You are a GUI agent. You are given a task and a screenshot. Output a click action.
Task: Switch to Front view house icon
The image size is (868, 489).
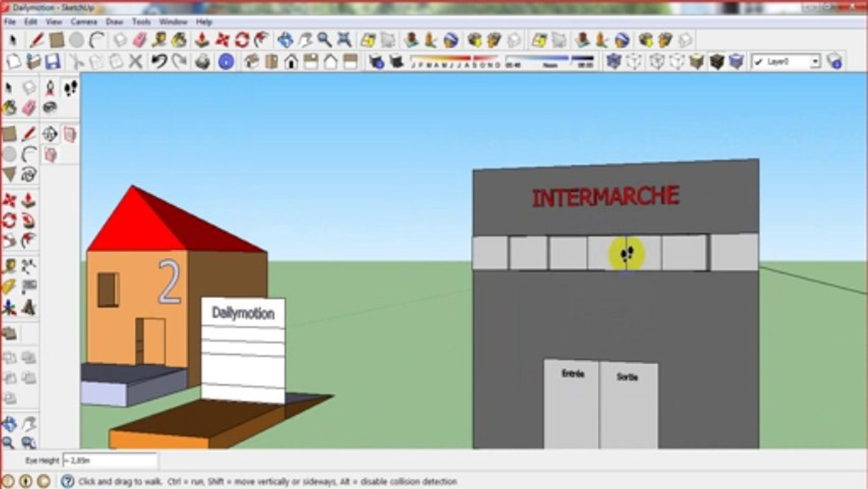pyautogui.click(x=291, y=62)
